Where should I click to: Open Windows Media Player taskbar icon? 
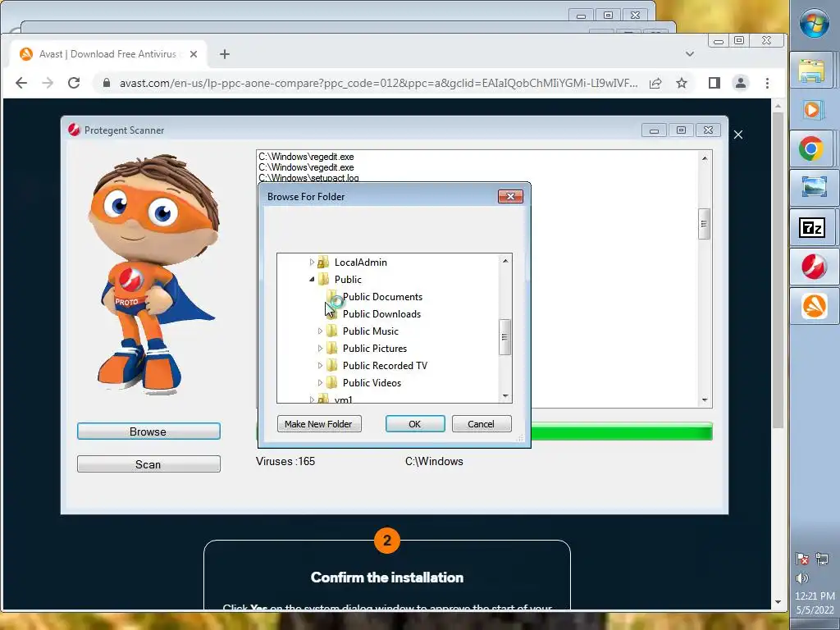click(x=811, y=110)
